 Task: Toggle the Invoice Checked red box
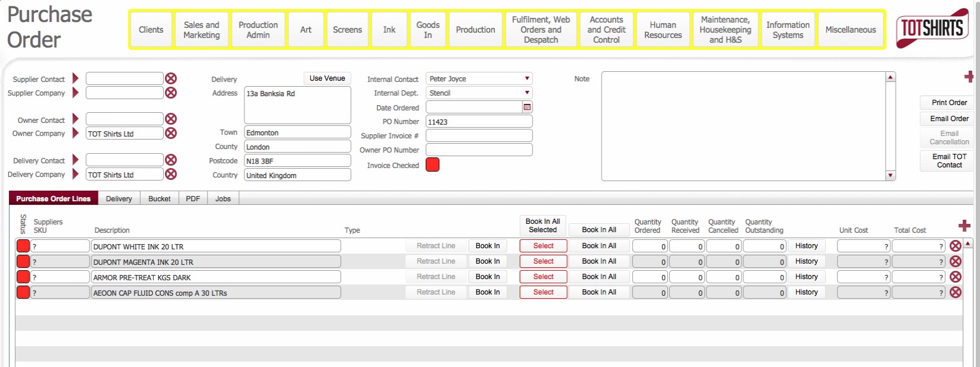click(432, 164)
